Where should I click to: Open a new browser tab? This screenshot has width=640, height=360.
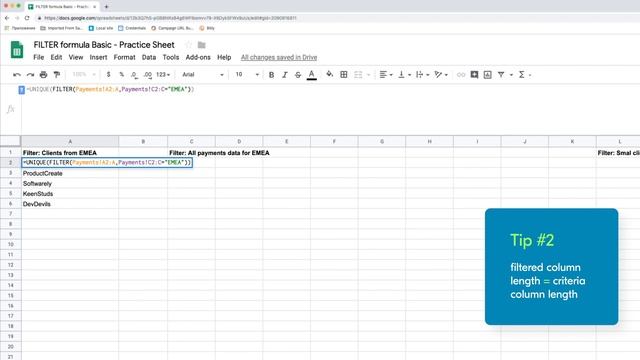click(106, 7)
